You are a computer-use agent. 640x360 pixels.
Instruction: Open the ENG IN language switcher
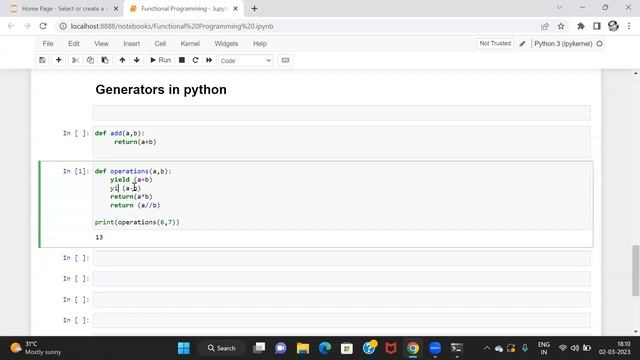544,348
